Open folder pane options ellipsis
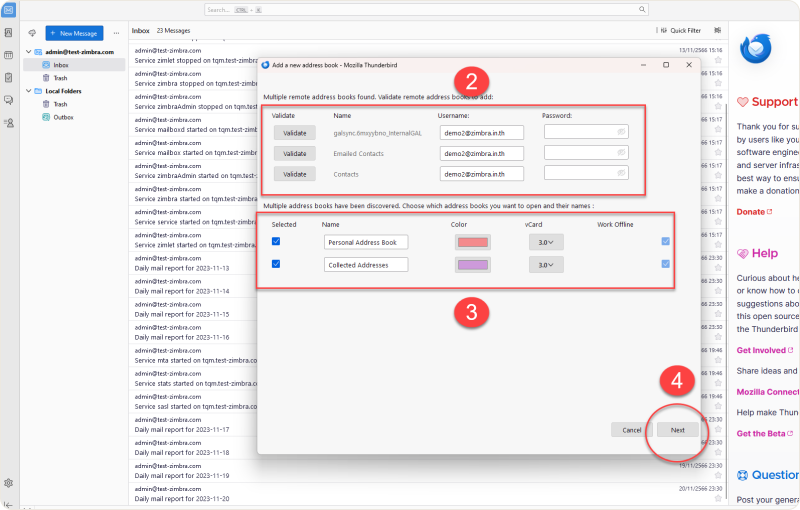 (x=116, y=33)
